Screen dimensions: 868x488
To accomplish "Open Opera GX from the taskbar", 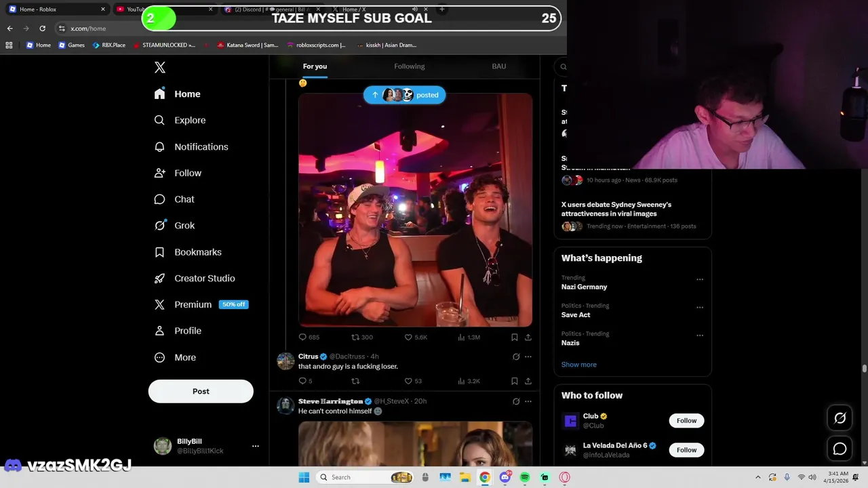I will pyautogui.click(x=564, y=477).
